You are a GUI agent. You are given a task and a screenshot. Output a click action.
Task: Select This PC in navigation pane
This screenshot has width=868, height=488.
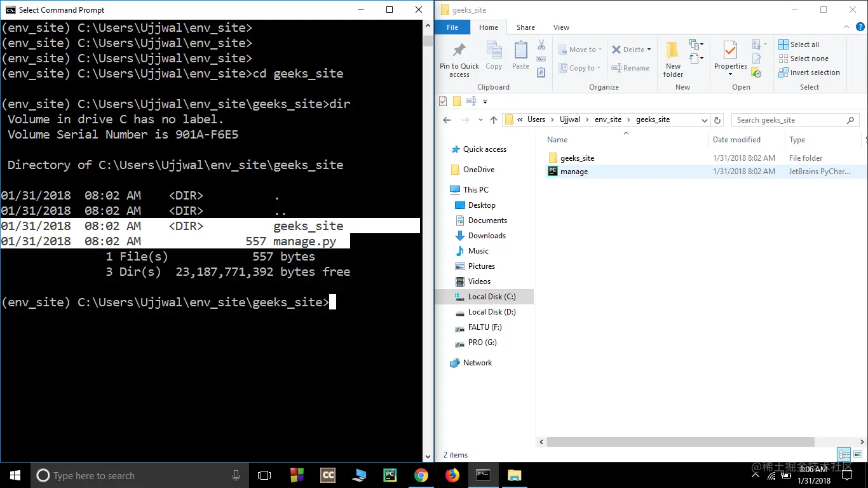[x=475, y=190]
